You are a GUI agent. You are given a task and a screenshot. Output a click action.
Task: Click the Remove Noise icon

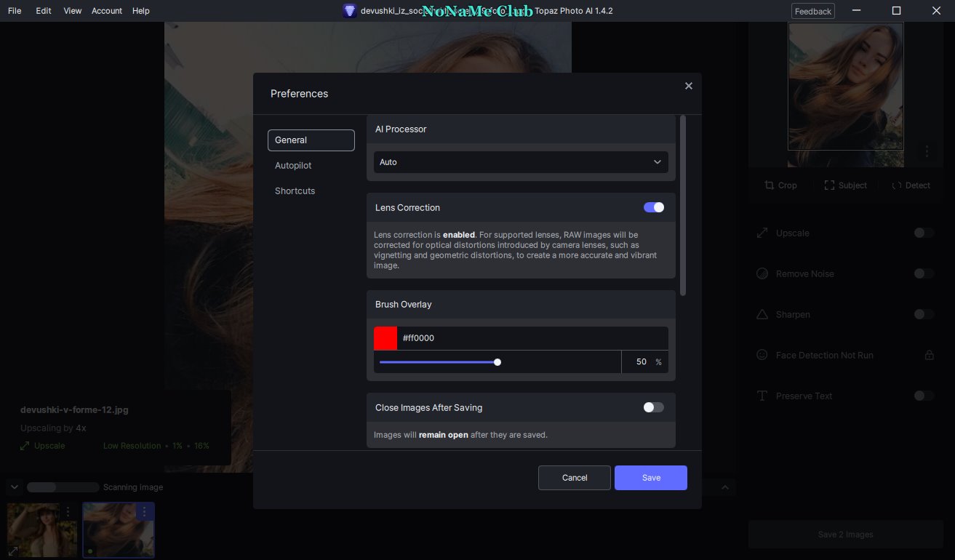tap(762, 274)
